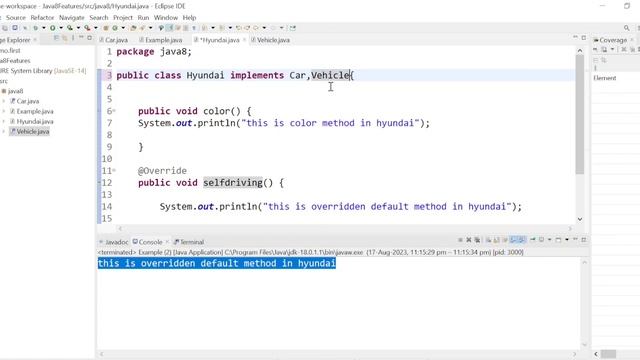This screenshot has width=640, height=360.
Task: Click the editor scroll-down arrow
Action: coord(580,219)
